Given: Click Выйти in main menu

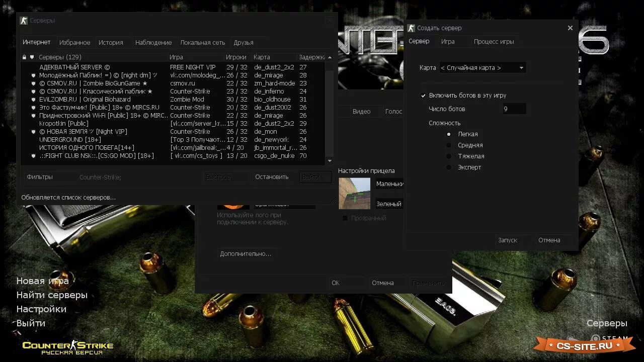Looking at the screenshot, I should tap(31, 323).
